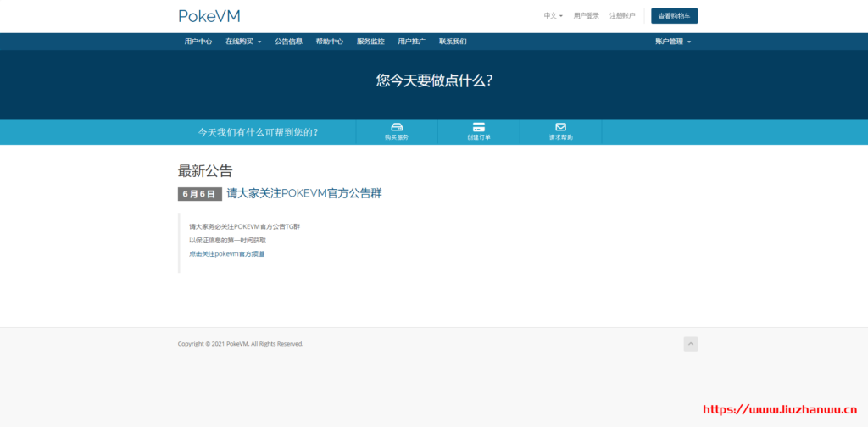Click the 购买服务 server icon
Image resolution: width=868 pixels, height=427 pixels.
pos(396,127)
